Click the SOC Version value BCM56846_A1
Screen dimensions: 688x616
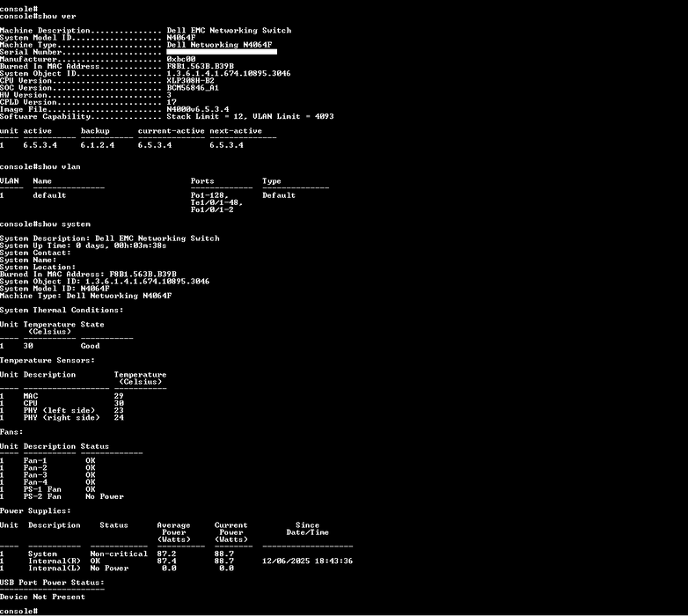(x=193, y=88)
